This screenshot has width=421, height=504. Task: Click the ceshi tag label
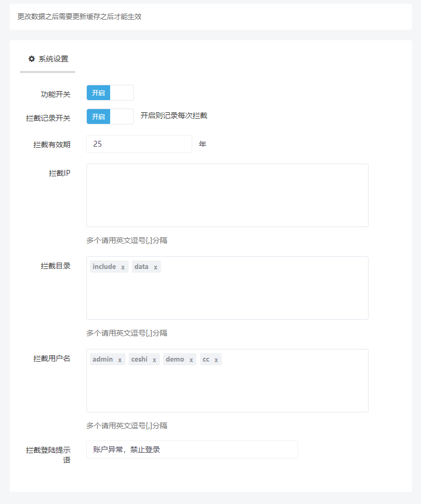[139, 359]
